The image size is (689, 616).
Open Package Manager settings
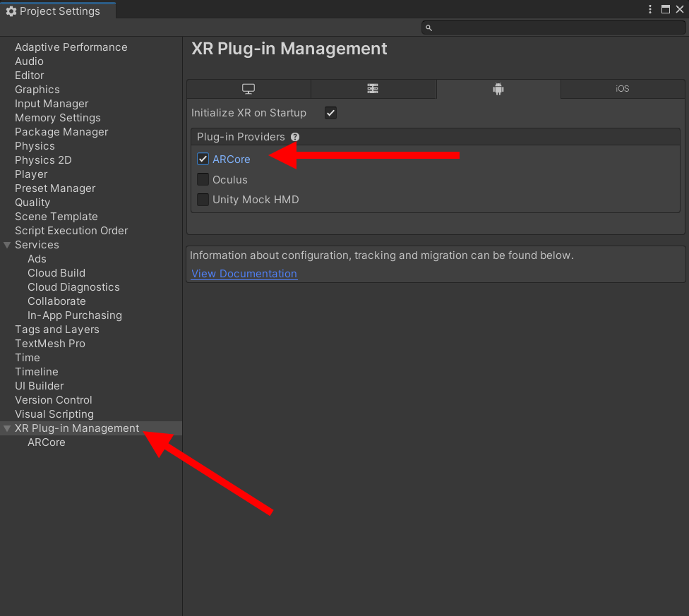click(x=61, y=132)
